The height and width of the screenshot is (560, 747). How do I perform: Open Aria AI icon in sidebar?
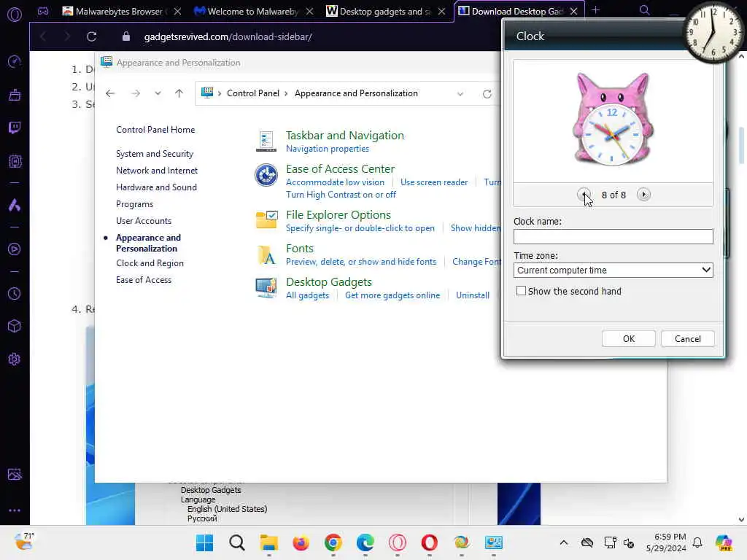tap(15, 205)
